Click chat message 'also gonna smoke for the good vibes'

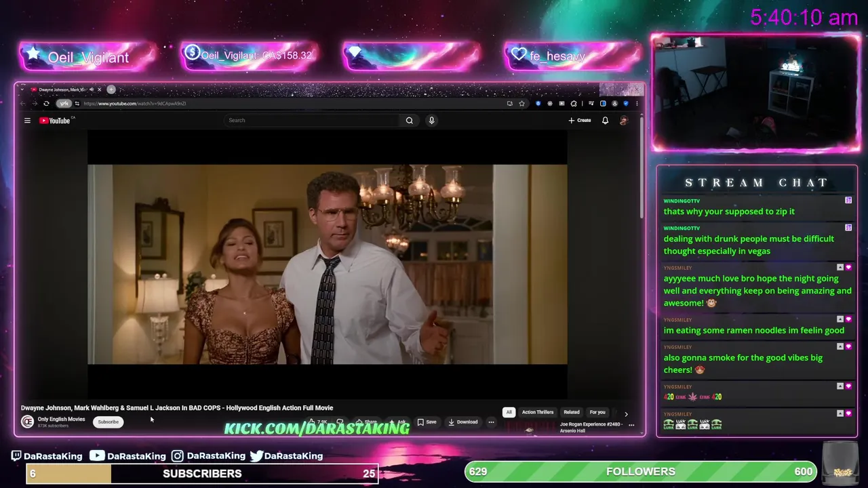[743, 364]
